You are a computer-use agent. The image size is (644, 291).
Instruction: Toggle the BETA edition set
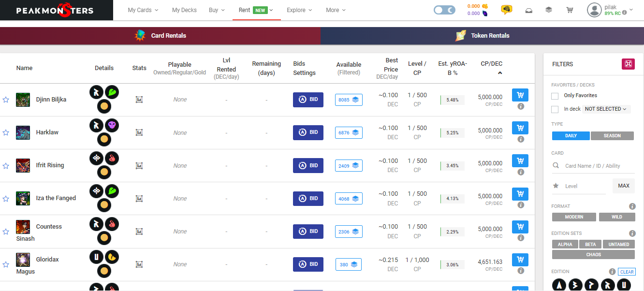pyautogui.click(x=590, y=244)
